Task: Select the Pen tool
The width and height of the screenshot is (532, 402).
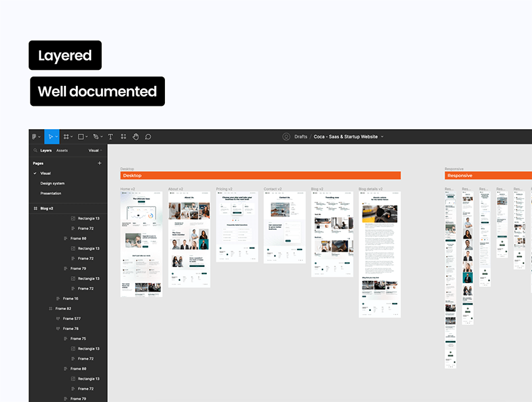Action: click(x=96, y=136)
